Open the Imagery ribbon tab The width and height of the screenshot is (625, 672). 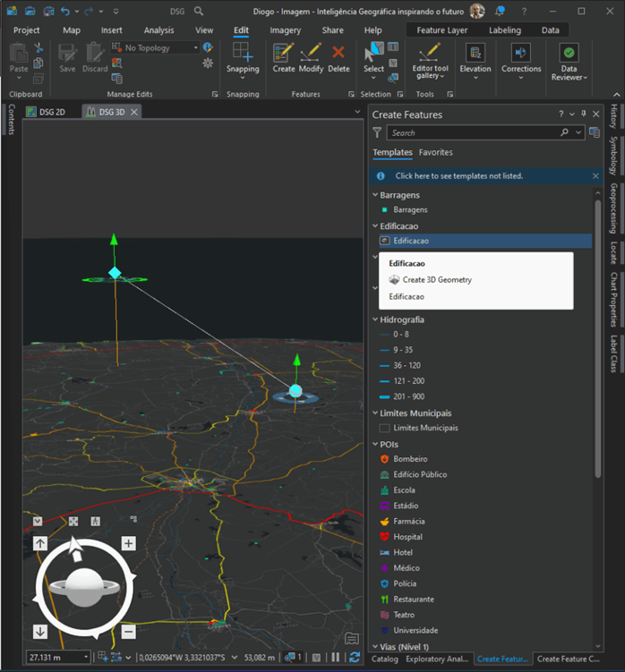point(285,30)
